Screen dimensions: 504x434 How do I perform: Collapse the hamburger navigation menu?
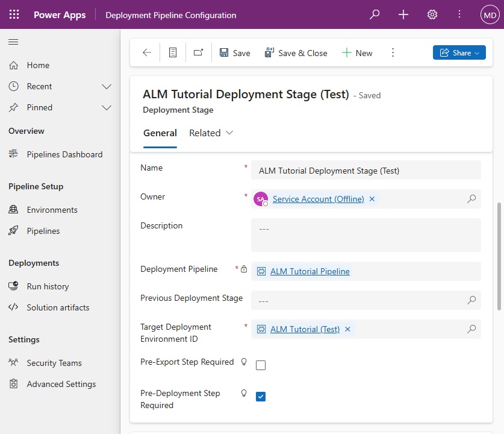point(13,42)
